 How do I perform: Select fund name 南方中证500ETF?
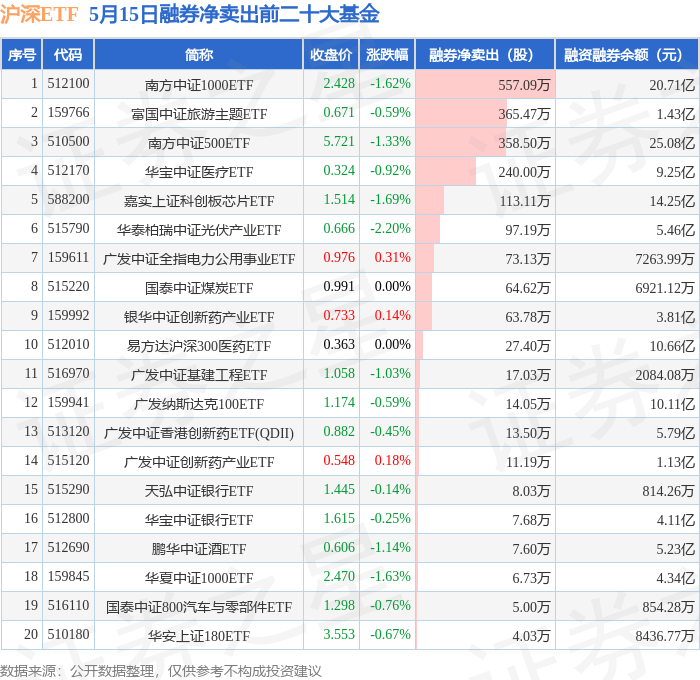point(199,143)
